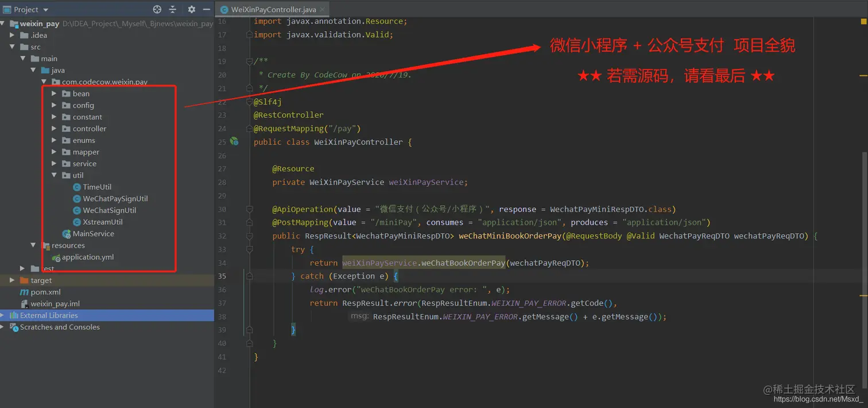
Task: Click the XstreamUtil class icon
Action: pos(77,222)
